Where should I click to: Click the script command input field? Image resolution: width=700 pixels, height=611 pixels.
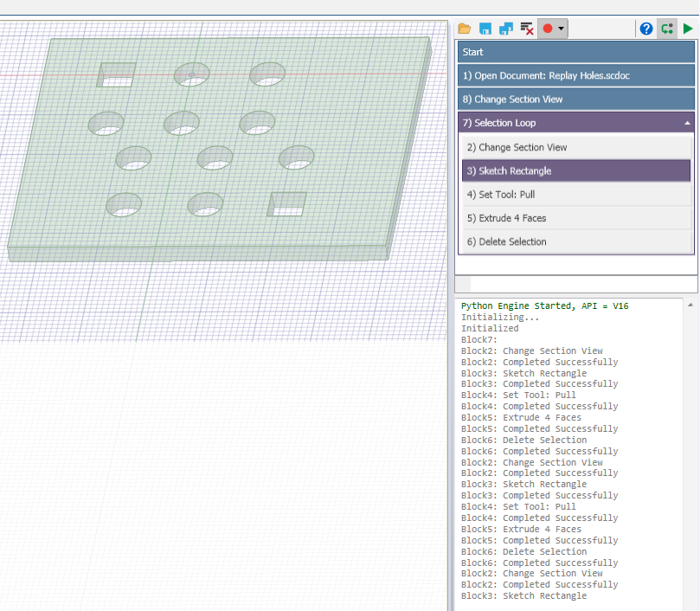click(x=583, y=284)
